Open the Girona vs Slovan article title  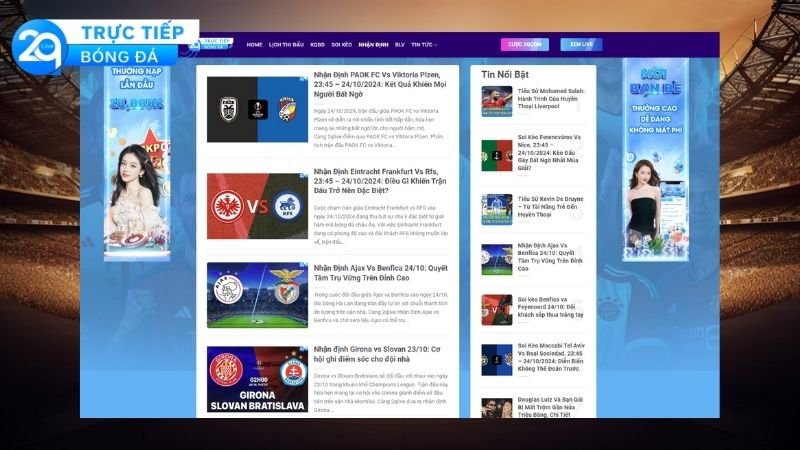click(x=377, y=354)
